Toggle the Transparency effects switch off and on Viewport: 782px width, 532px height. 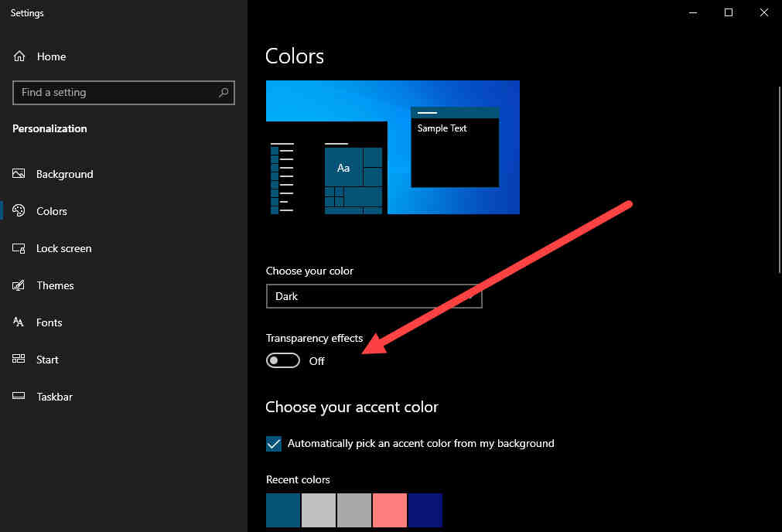click(x=282, y=360)
